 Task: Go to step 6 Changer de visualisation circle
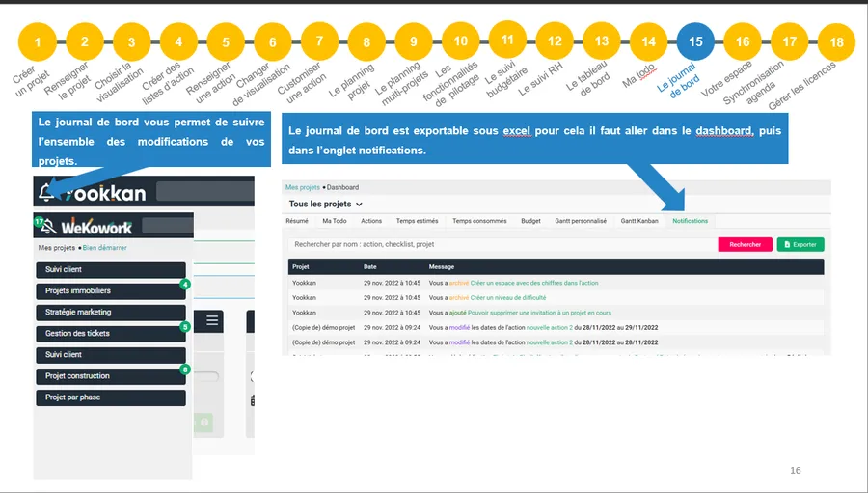[x=272, y=41]
